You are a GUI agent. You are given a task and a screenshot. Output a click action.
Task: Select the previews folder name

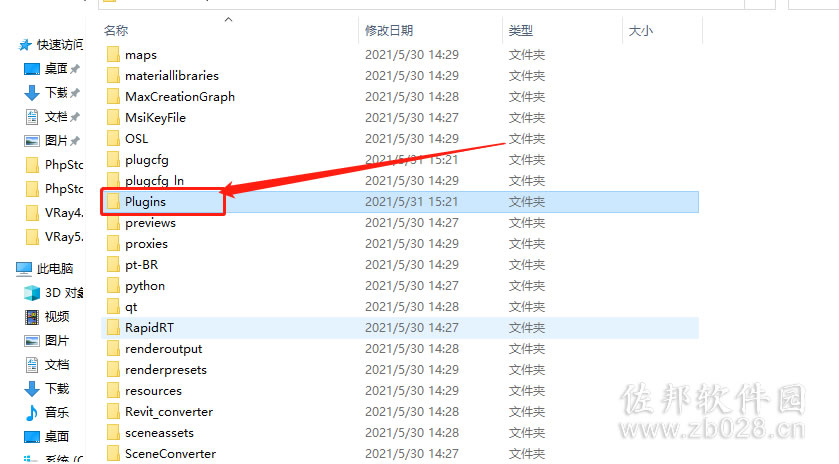tap(150, 223)
